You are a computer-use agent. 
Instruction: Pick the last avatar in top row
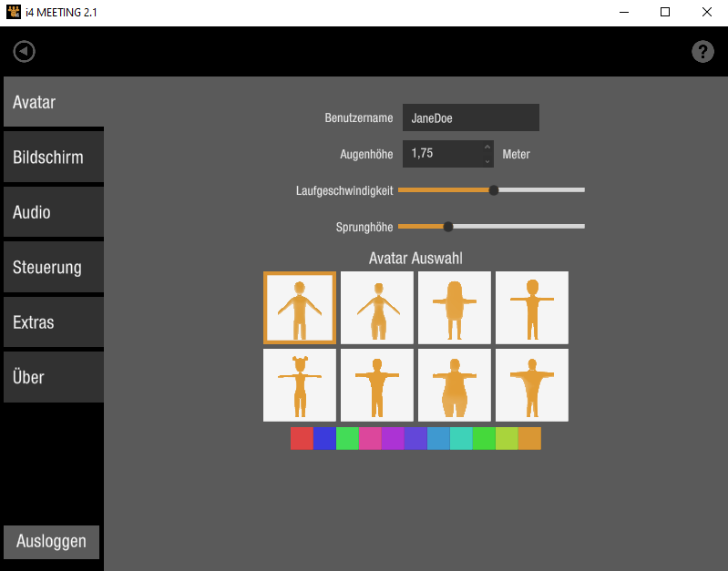532,308
